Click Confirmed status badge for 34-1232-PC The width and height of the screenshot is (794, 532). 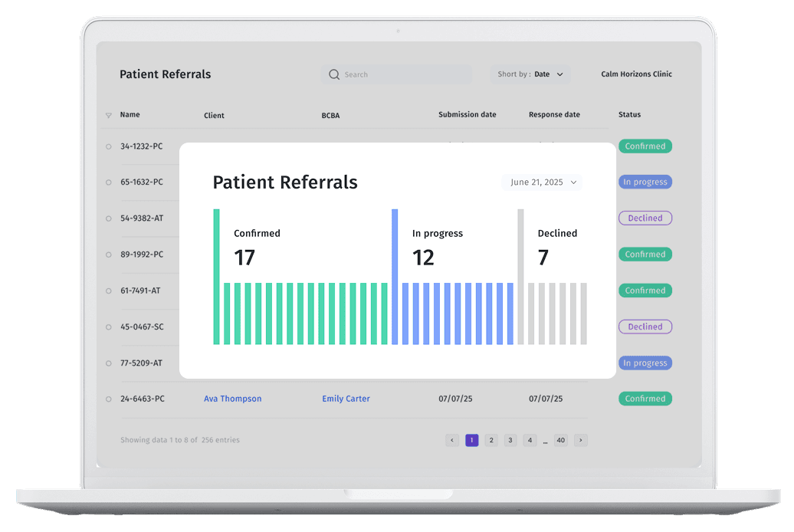pos(645,146)
